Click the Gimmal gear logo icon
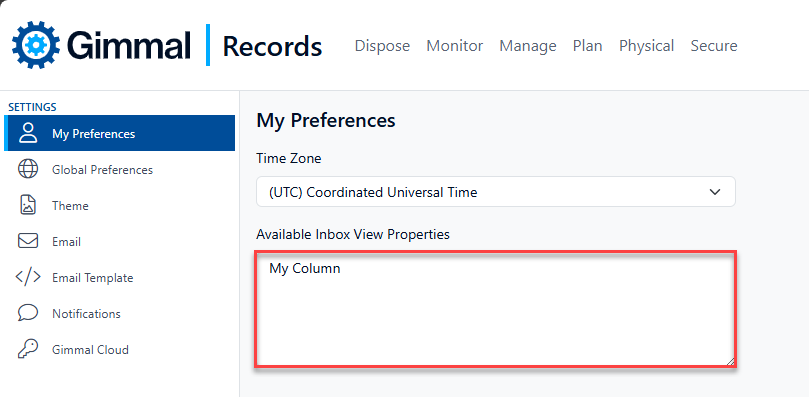 [x=36, y=45]
